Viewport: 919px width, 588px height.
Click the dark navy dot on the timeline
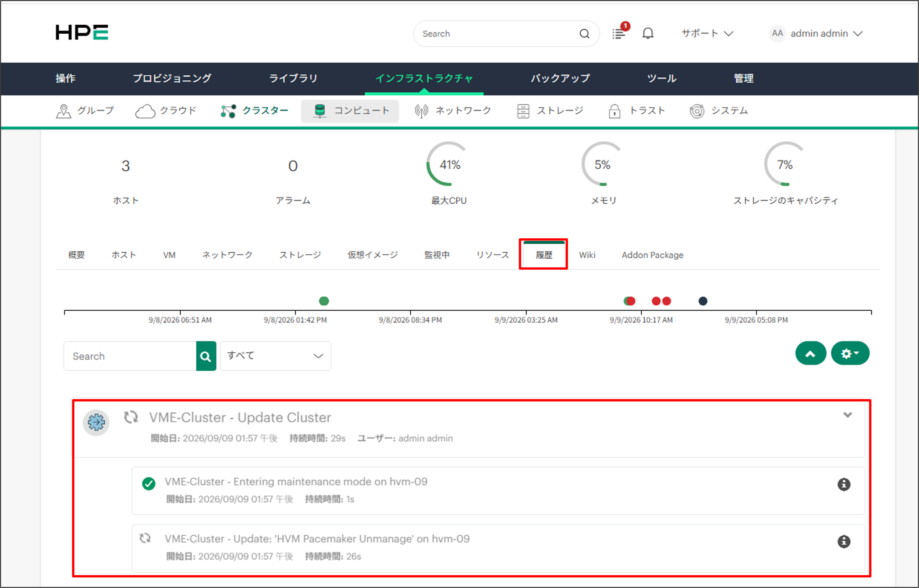(x=703, y=301)
